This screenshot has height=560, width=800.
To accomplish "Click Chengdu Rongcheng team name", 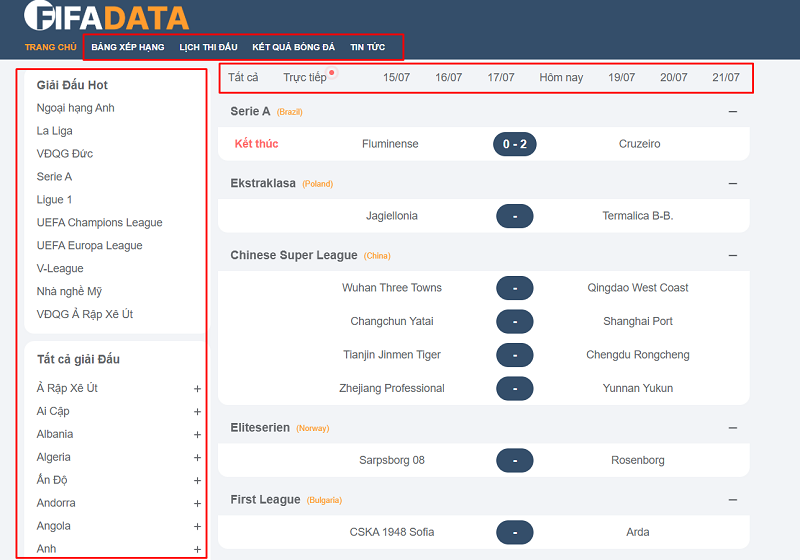I will coord(638,354).
